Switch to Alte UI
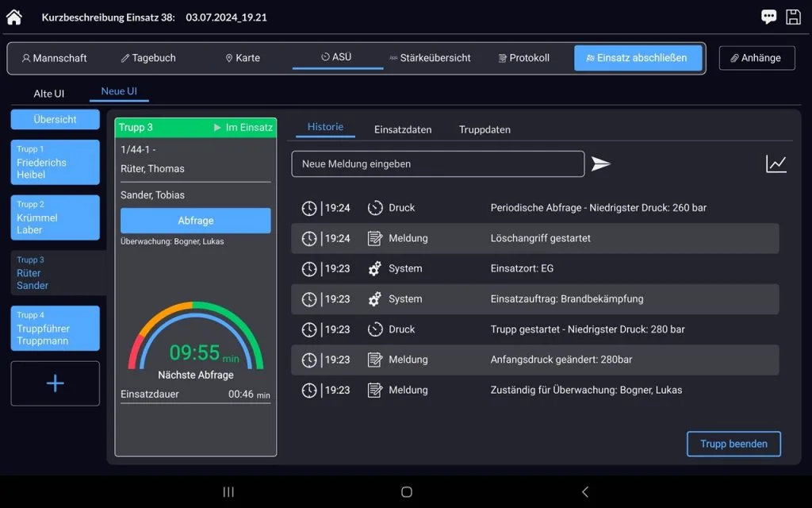812x508 pixels. (x=48, y=94)
